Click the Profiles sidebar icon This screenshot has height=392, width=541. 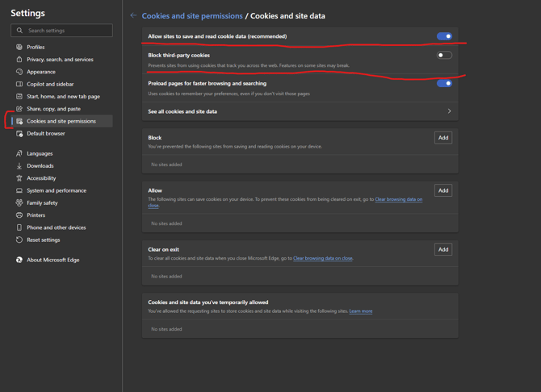19,47
